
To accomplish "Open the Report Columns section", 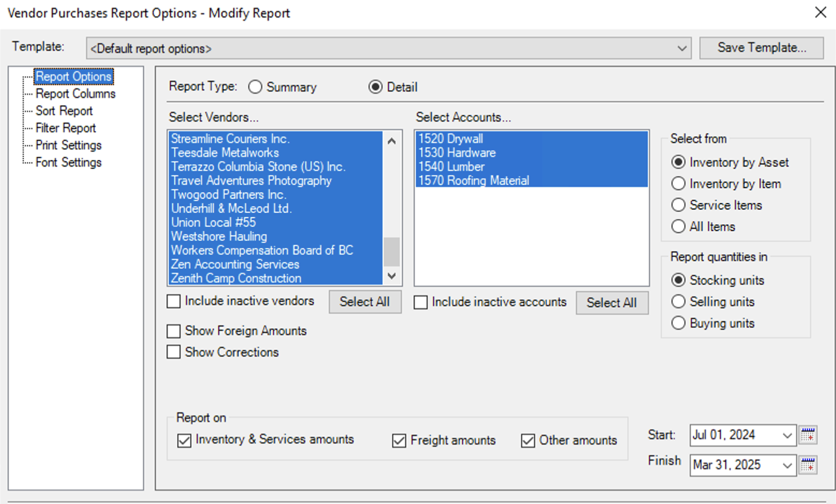I will click(75, 93).
